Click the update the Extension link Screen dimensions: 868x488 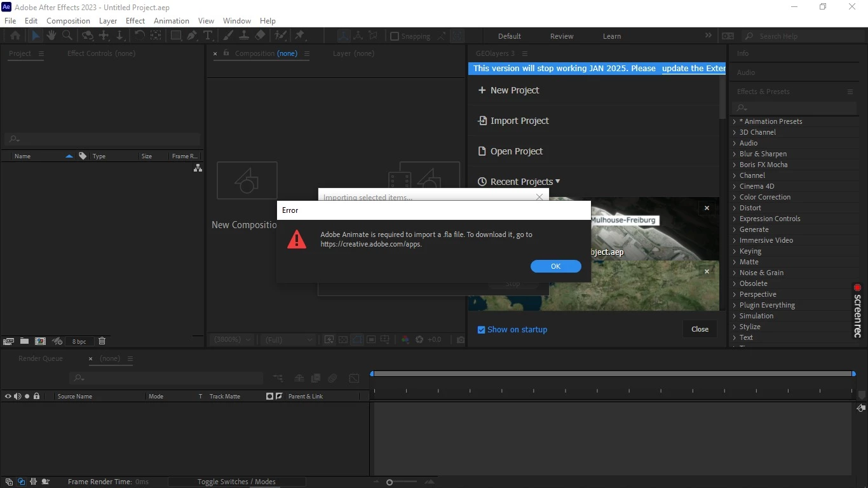[x=693, y=68]
